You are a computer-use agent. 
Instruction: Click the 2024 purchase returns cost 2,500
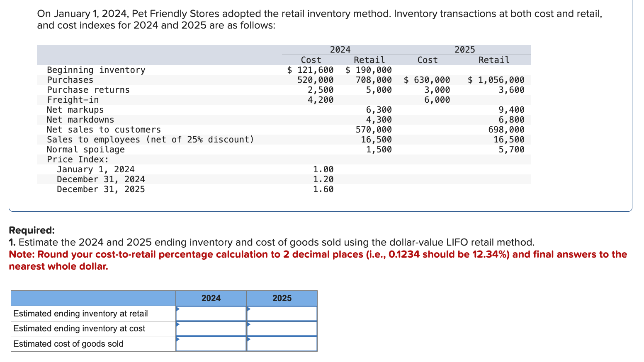coord(321,90)
